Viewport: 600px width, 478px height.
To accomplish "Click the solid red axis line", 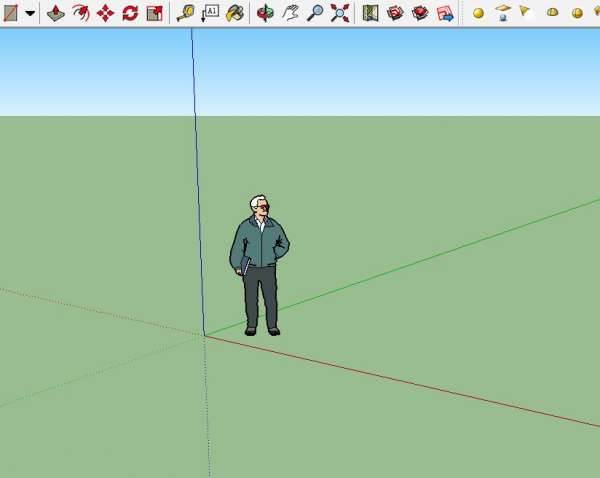I will tap(400, 381).
